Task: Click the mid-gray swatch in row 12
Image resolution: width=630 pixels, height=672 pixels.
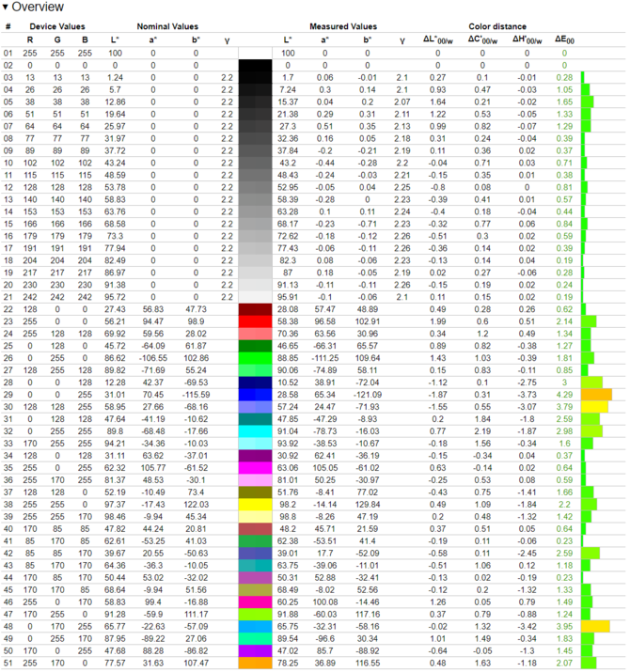Action: [256, 187]
